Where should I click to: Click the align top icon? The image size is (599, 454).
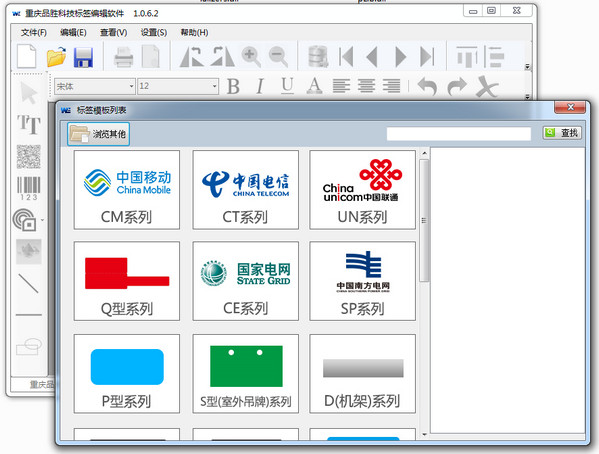(467, 57)
